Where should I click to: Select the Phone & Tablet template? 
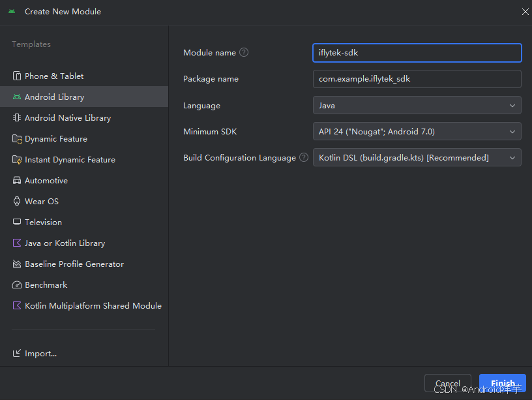click(x=84, y=76)
